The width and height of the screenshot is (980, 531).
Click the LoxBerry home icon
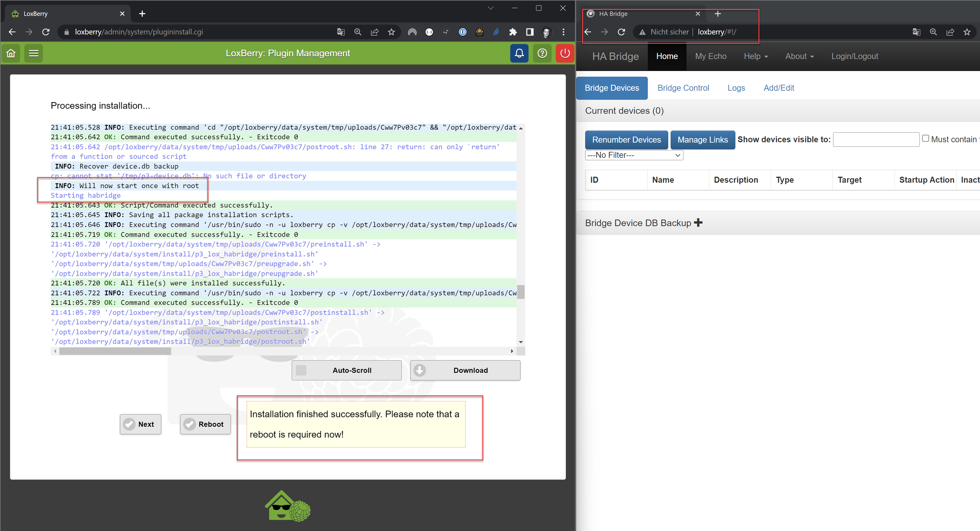click(x=12, y=54)
